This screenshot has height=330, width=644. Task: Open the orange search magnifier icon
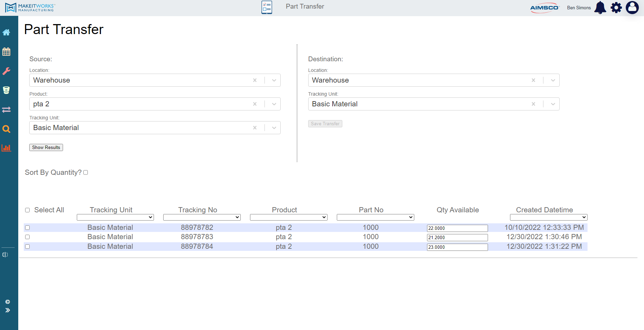pyautogui.click(x=6, y=129)
